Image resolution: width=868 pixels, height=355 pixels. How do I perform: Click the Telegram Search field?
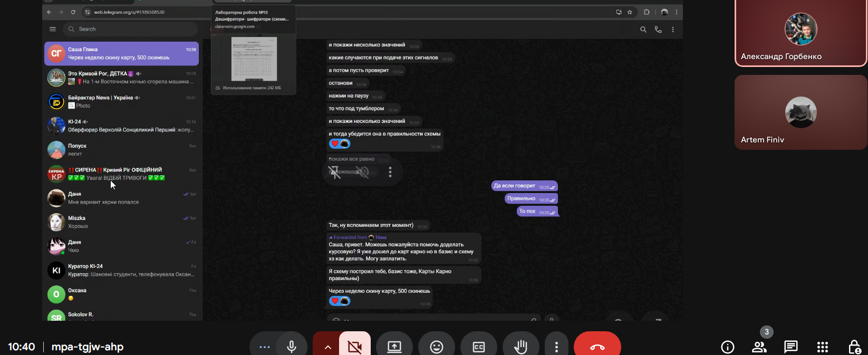coord(130,29)
